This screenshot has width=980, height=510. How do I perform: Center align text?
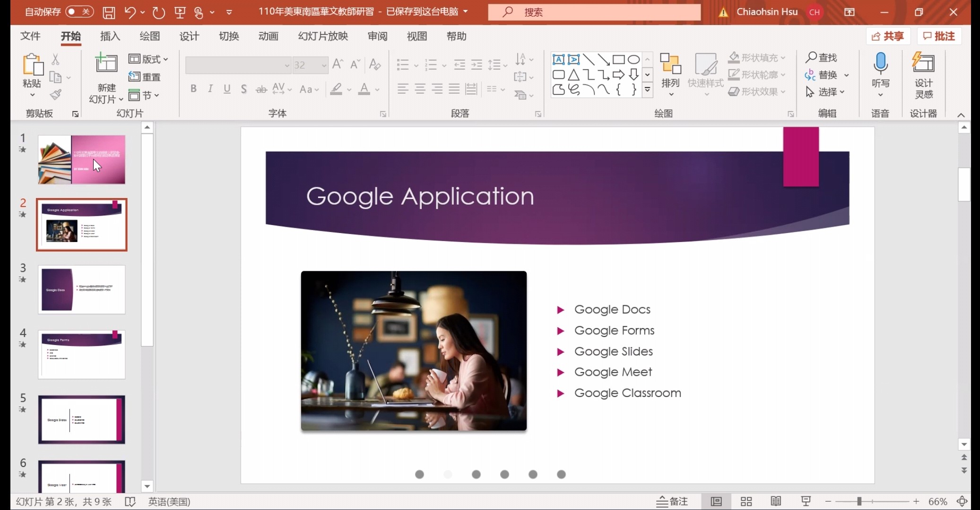pyautogui.click(x=420, y=89)
